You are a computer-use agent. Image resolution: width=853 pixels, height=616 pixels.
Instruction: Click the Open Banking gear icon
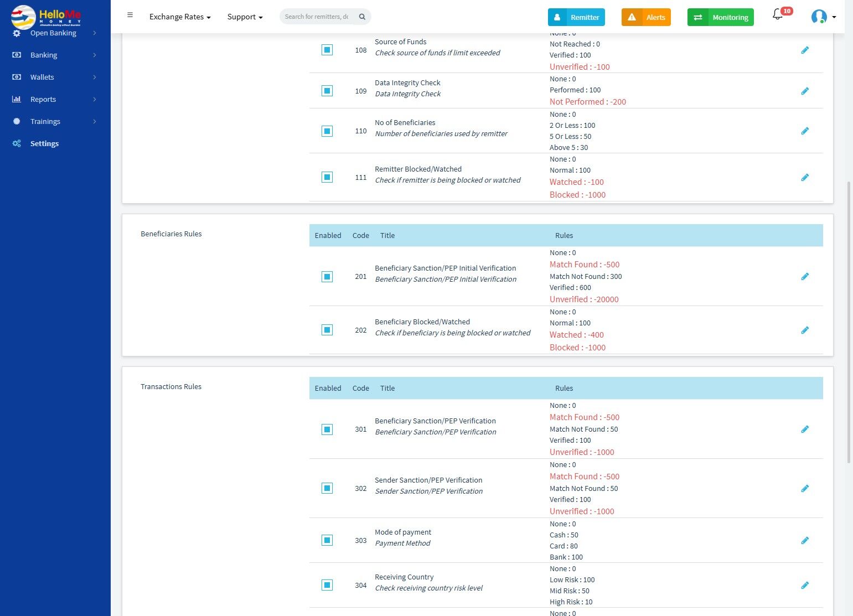tap(17, 33)
